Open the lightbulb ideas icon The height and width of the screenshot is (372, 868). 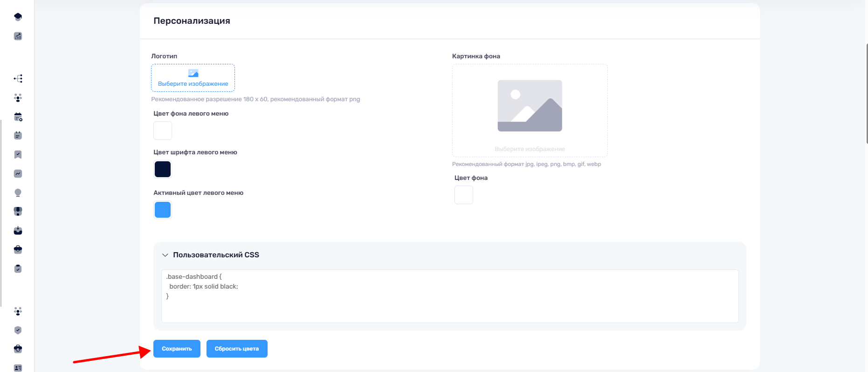[x=18, y=193]
